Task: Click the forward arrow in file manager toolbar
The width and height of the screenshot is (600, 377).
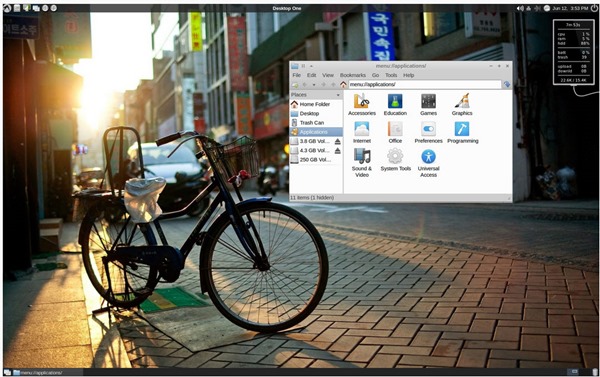Action: tap(323, 85)
